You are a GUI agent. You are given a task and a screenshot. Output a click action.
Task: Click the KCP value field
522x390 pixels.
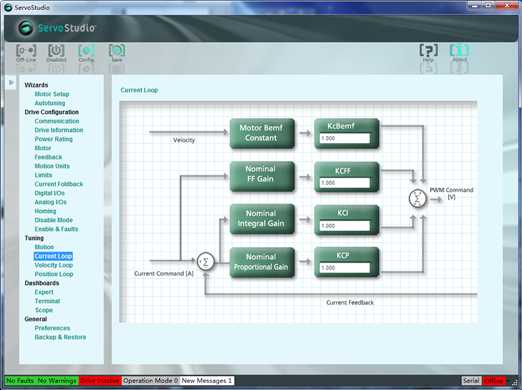(x=344, y=268)
